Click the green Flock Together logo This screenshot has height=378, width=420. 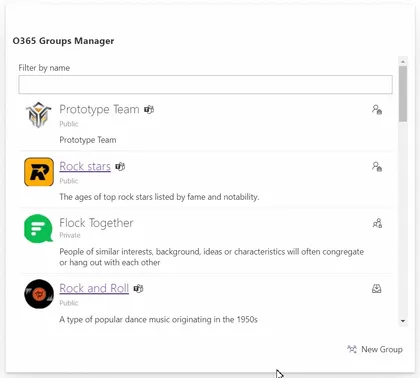click(39, 229)
